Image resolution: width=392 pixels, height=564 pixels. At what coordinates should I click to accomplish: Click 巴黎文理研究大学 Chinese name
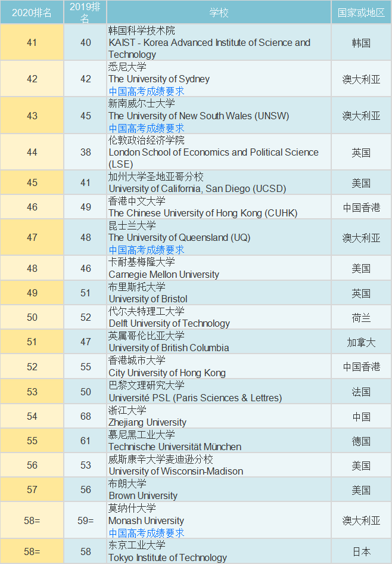[x=147, y=385]
